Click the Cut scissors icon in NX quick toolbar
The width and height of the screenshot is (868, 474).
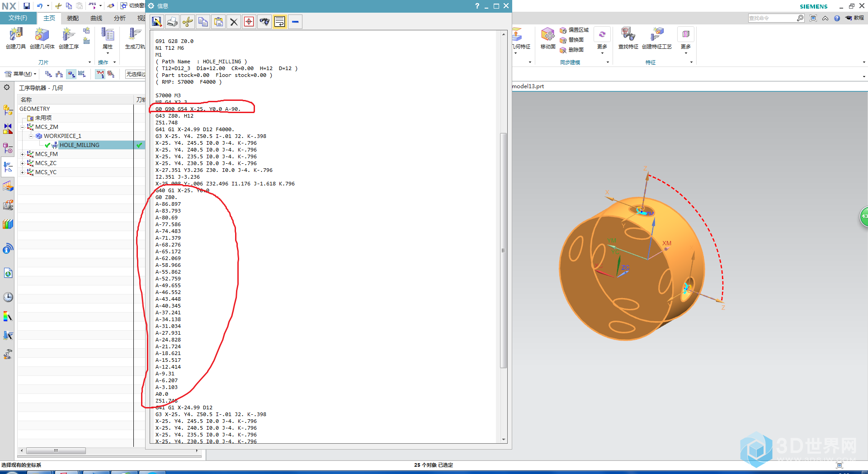[58, 6]
